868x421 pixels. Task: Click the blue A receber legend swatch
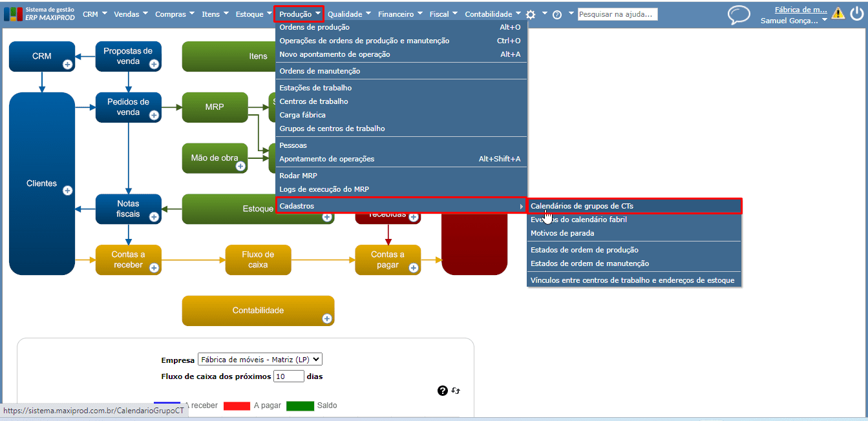coord(167,406)
